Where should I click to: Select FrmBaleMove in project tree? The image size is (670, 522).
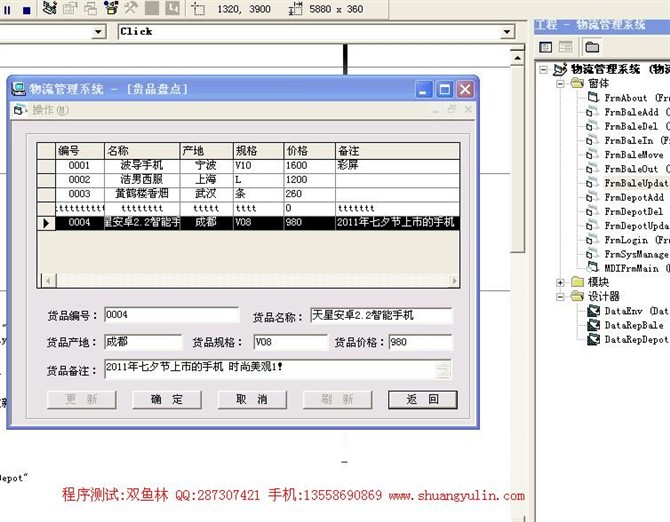634,155
